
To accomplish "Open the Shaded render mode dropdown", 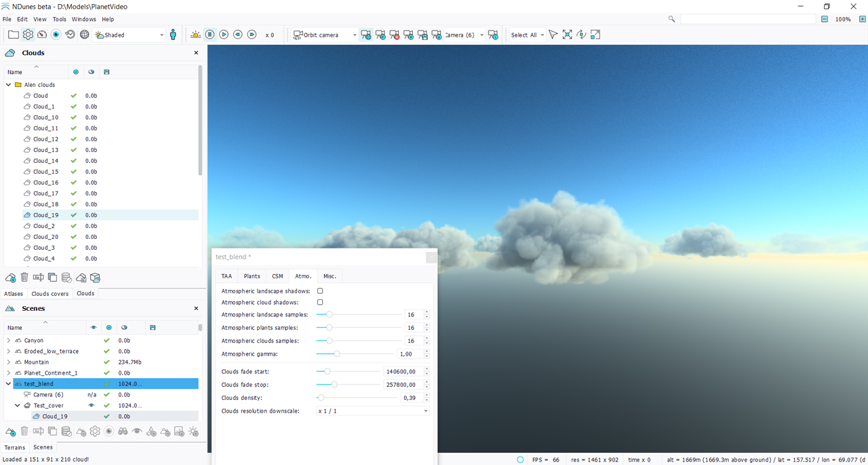I will (x=129, y=35).
